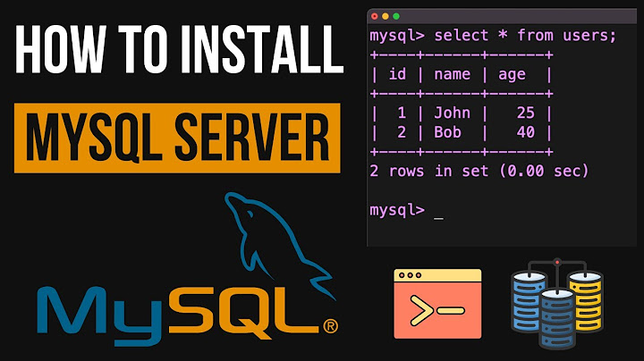Click the terminal window title bar

click(502, 16)
